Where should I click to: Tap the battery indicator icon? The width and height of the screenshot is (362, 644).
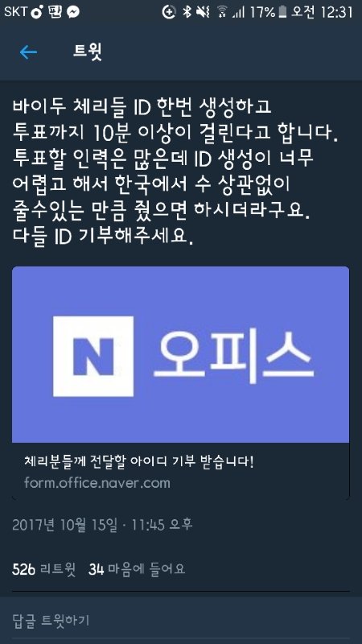[x=282, y=12]
